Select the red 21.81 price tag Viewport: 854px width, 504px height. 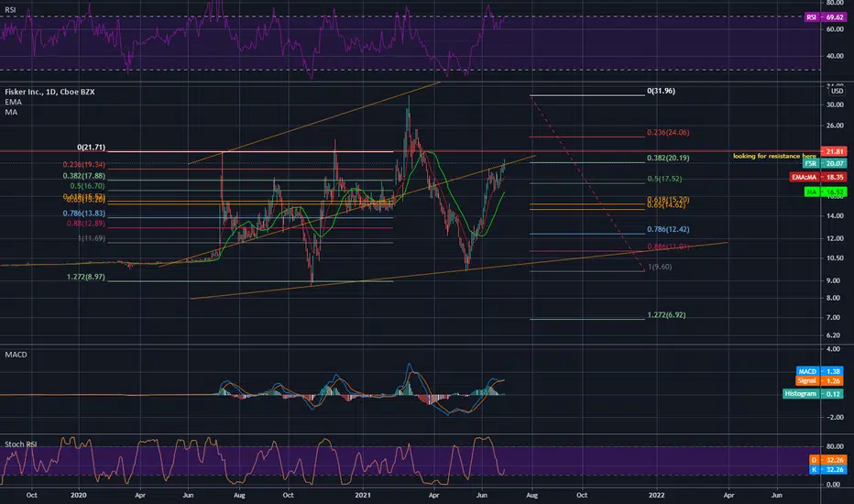click(834, 151)
